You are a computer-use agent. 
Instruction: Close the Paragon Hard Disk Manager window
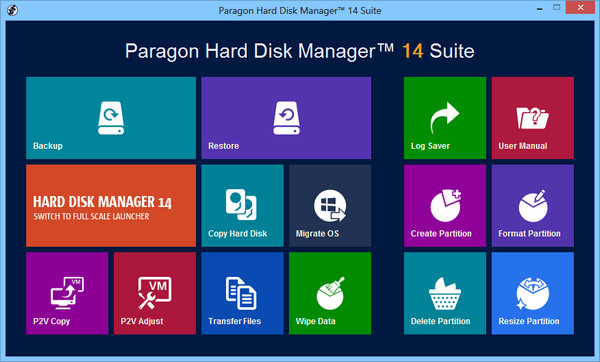(x=580, y=8)
